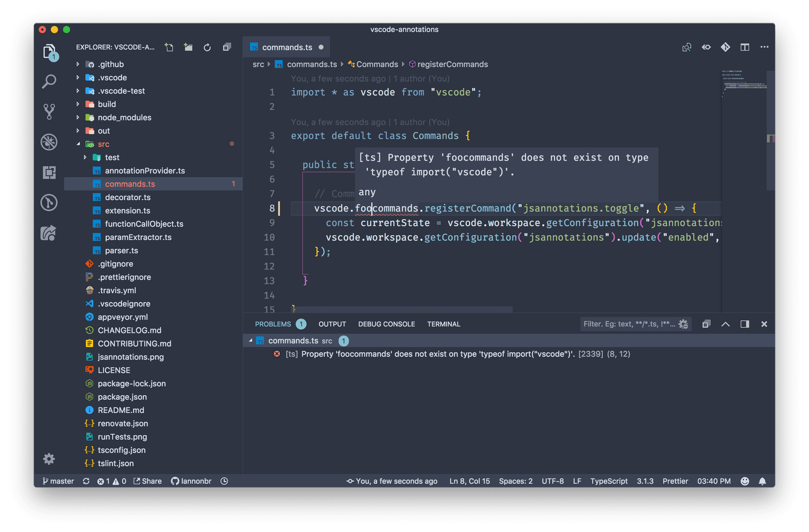Collapse the src folder
The width and height of the screenshot is (809, 532).
pyautogui.click(x=78, y=144)
